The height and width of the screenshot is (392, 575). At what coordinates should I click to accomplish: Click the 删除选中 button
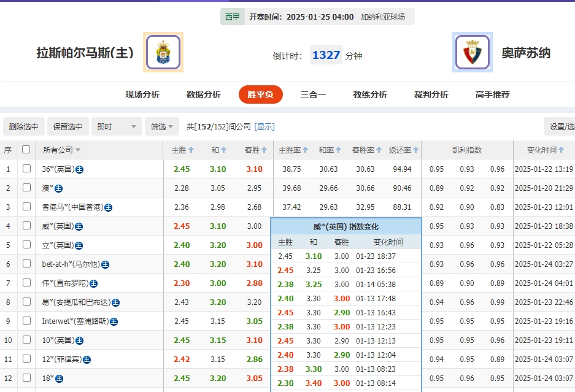(x=23, y=126)
